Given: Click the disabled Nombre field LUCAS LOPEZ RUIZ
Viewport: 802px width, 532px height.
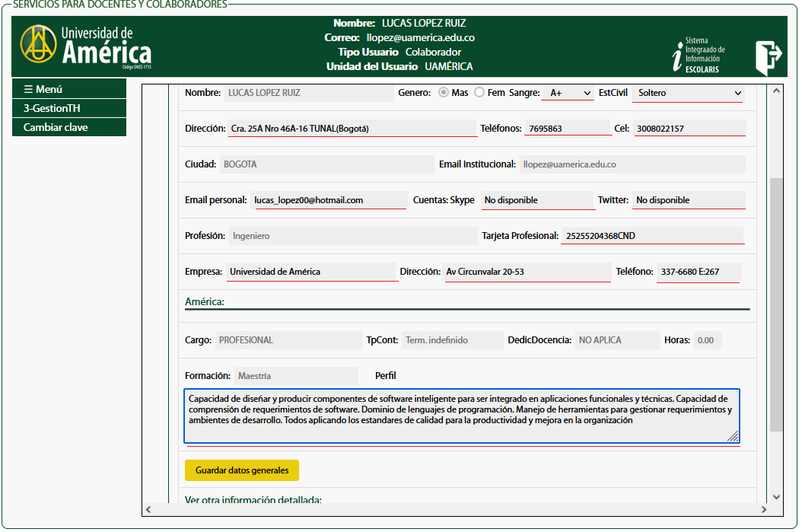Looking at the screenshot, I should tap(309, 93).
